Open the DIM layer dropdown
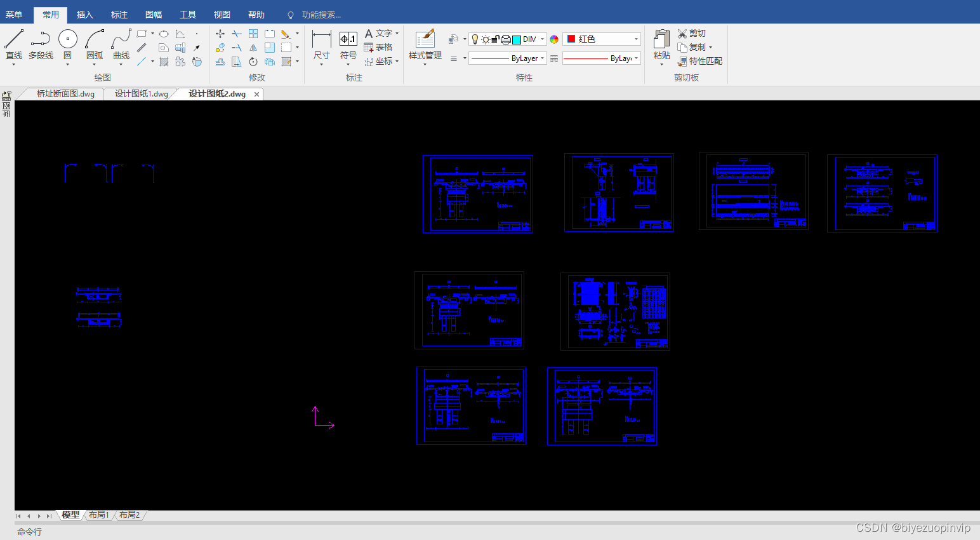The height and width of the screenshot is (540, 980). [542, 39]
